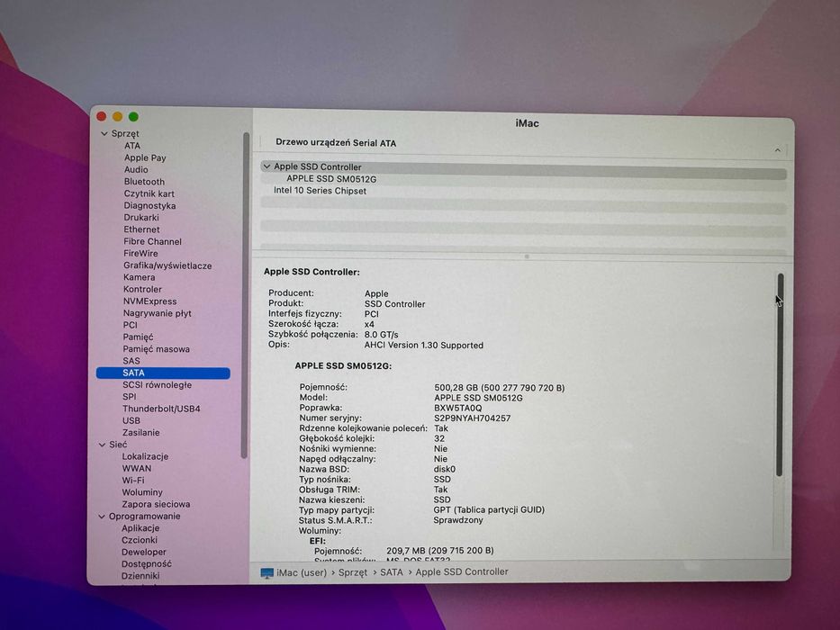840x630 pixels.
Task: Click the details pane vertical scrollbar
Action: click(x=780, y=375)
